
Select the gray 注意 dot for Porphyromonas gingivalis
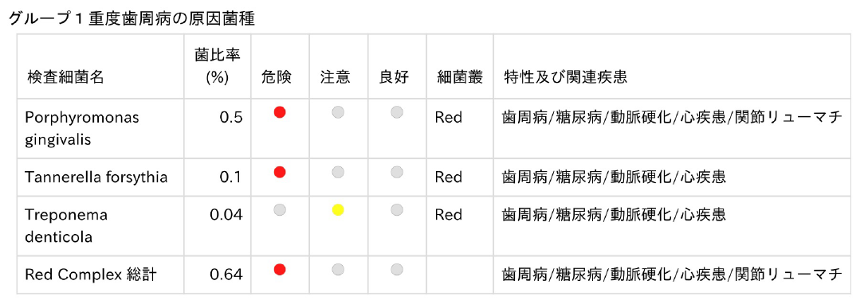point(338,113)
